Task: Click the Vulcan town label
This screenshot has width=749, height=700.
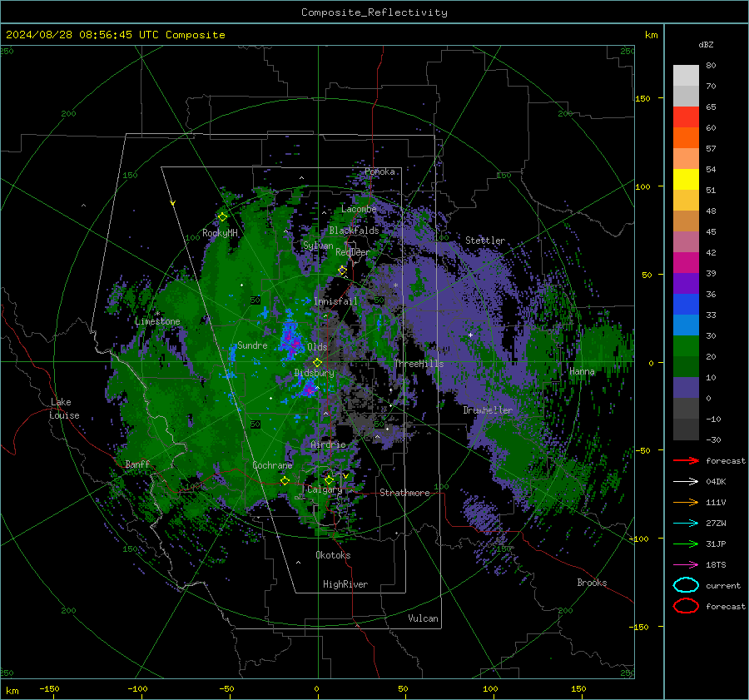Action: click(x=424, y=618)
